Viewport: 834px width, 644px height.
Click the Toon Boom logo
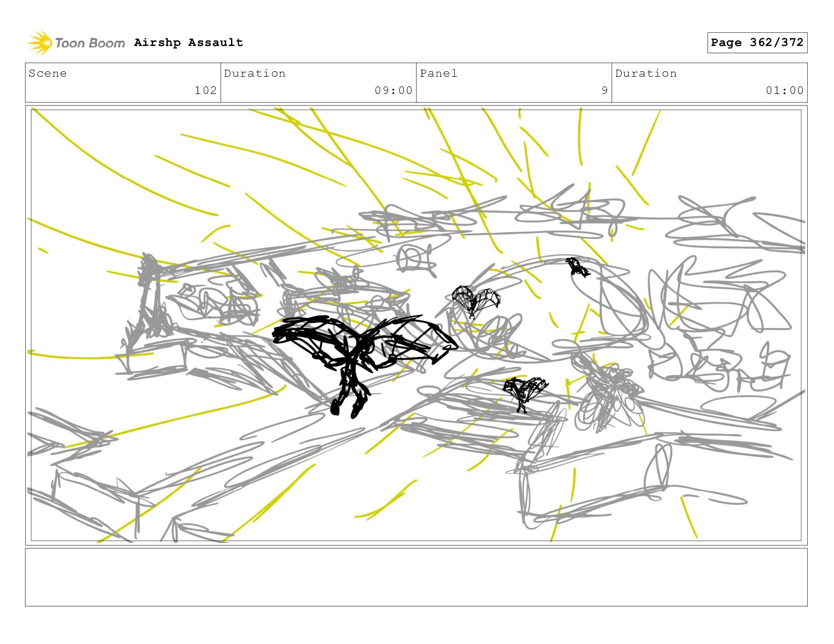point(76,43)
